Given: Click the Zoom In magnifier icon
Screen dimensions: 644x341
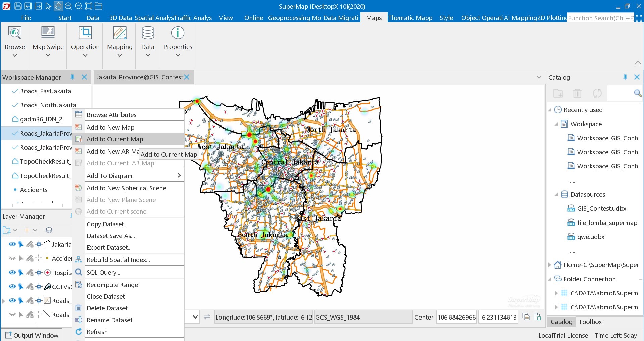Looking at the screenshot, I should click(68, 6).
